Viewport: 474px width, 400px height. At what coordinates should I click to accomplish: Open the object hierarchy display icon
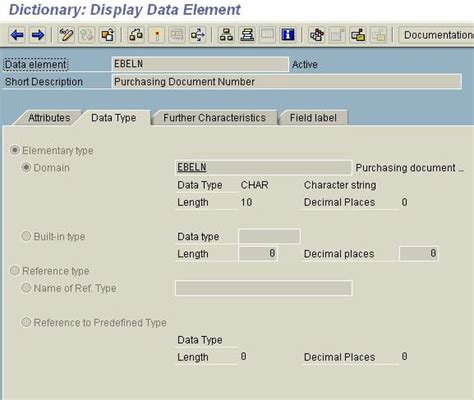click(226, 35)
